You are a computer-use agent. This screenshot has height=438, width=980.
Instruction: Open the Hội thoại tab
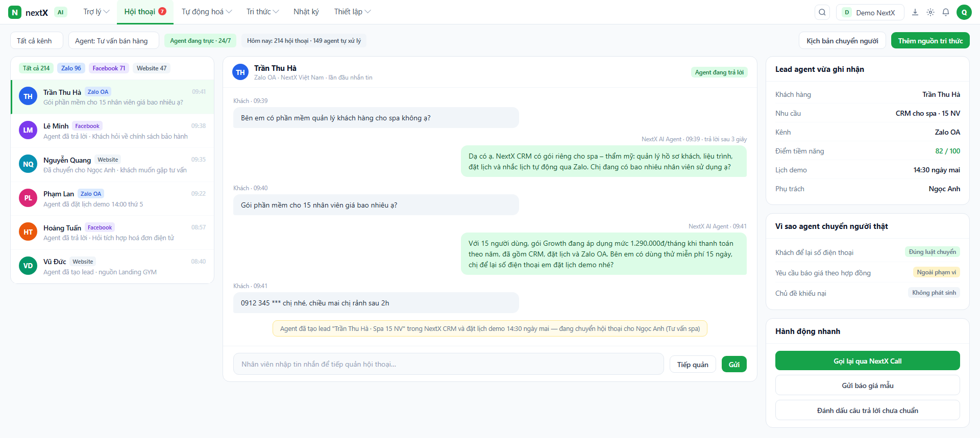pyautogui.click(x=145, y=12)
